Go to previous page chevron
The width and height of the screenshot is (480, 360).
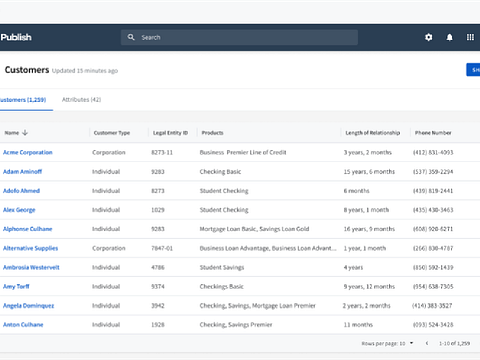[427, 343]
